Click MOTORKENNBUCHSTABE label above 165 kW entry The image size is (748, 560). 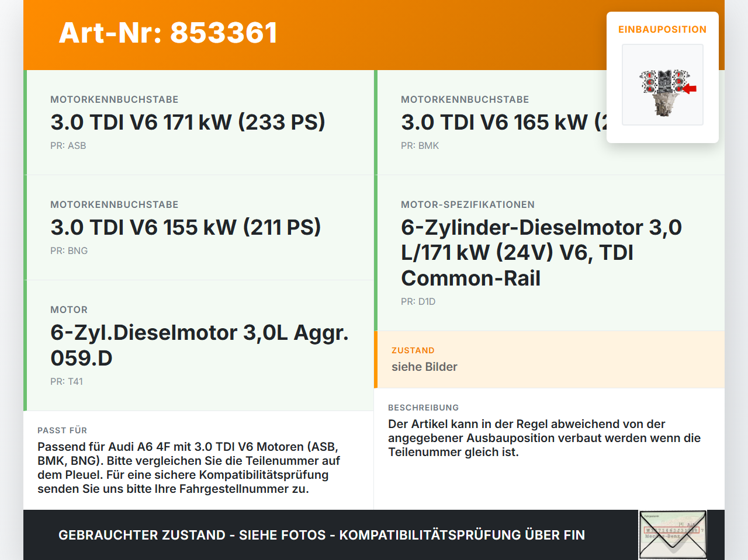(465, 99)
